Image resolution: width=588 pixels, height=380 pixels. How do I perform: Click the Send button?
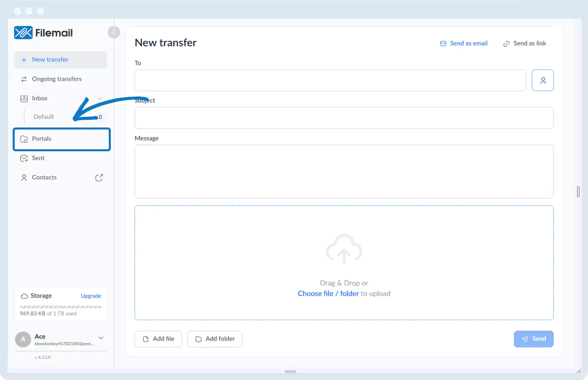[533, 339]
